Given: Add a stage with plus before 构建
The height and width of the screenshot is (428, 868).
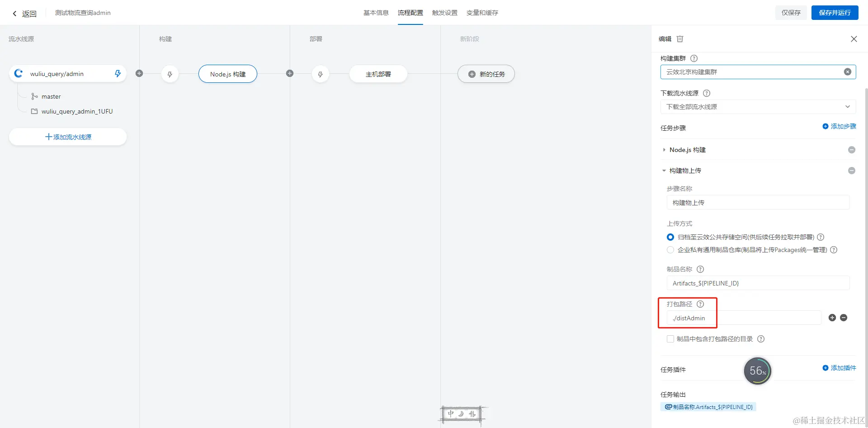Looking at the screenshot, I should 139,73.
